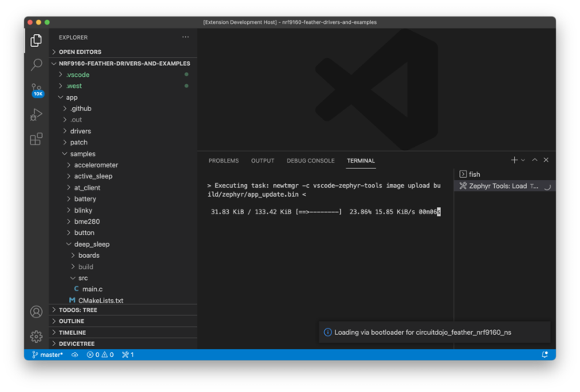Open Source Control view with 10K badge
The width and height of the screenshot is (580, 392).
[37, 90]
